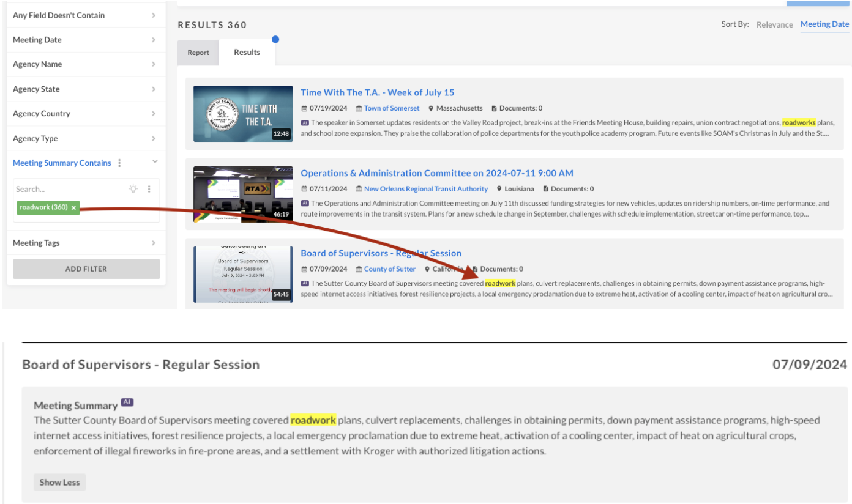Open the kebab menu beside Meeting Summary Contains

tap(119, 163)
